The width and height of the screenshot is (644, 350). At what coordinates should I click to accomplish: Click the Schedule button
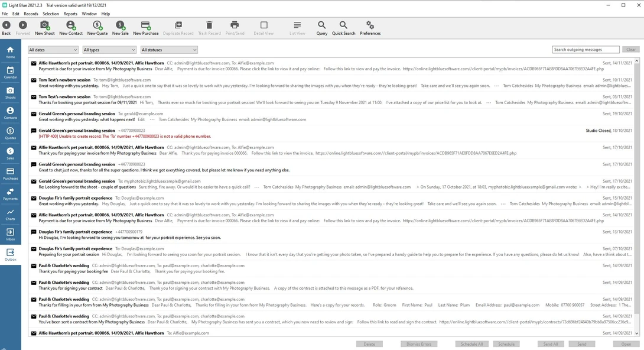point(506,344)
